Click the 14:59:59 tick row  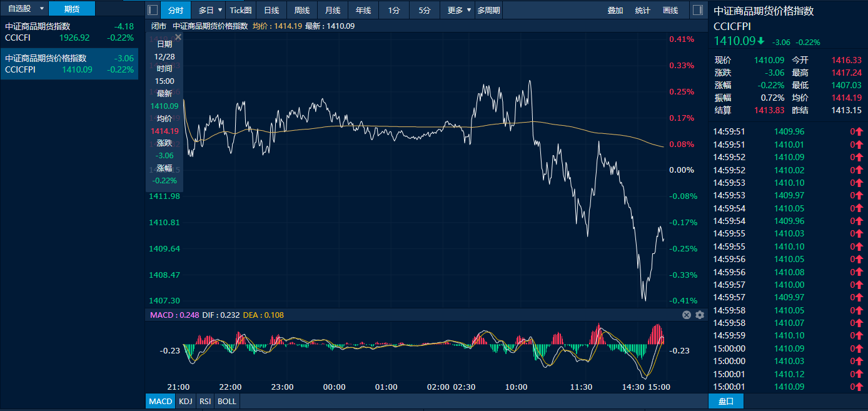click(x=788, y=336)
